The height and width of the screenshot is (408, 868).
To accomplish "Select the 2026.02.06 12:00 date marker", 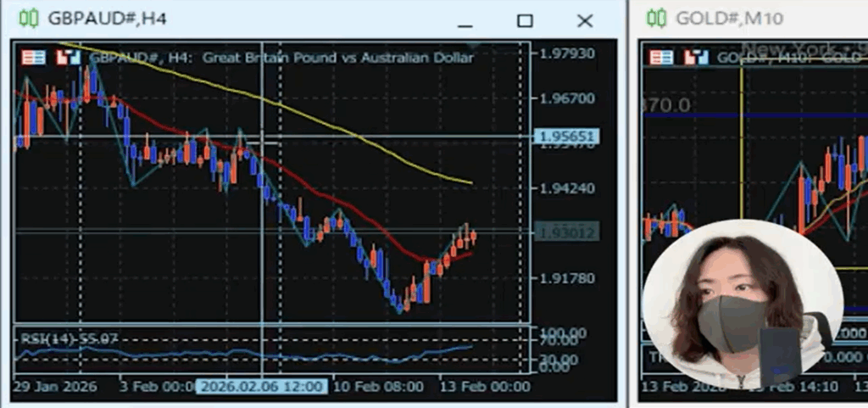I will click(x=261, y=387).
